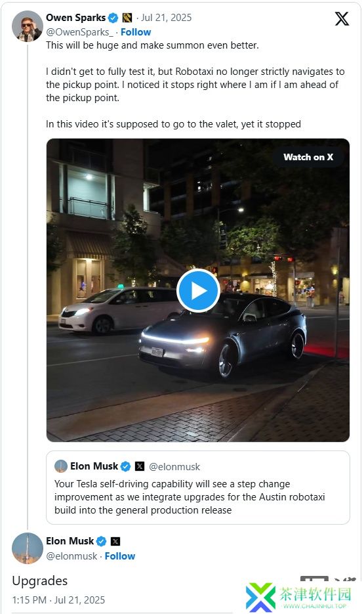
Task: Click verified badge in quoted Elon Musk tweet
Action: tap(125, 466)
